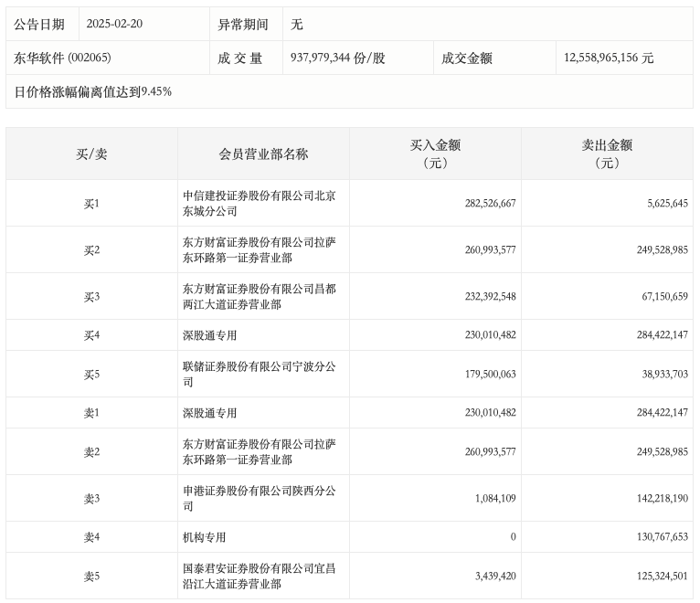The height and width of the screenshot is (603, 700).
Task: Select 东方财富拉萨东环路 name in 卖2 row
Action: [259, 451]
